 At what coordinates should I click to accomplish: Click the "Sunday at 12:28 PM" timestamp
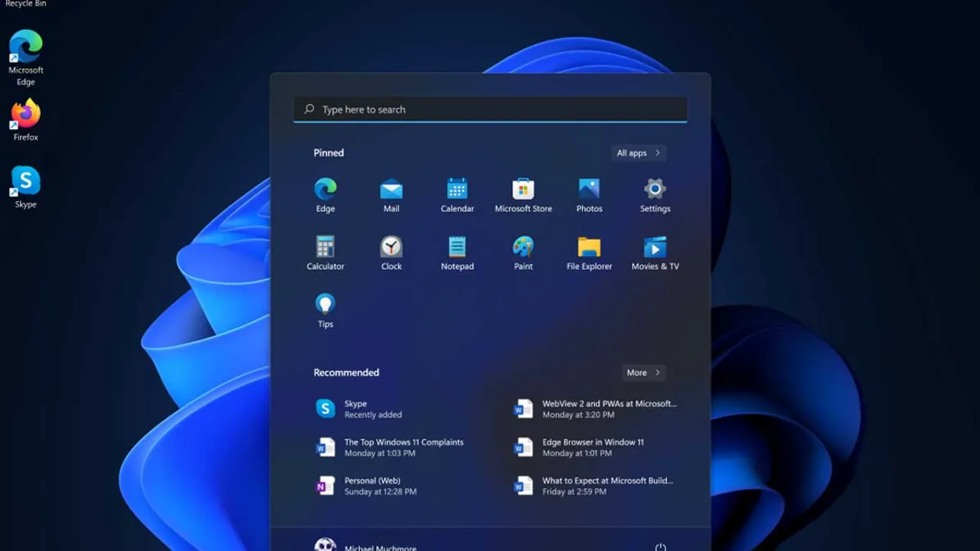pyautogui.click(x=381, y=492)
